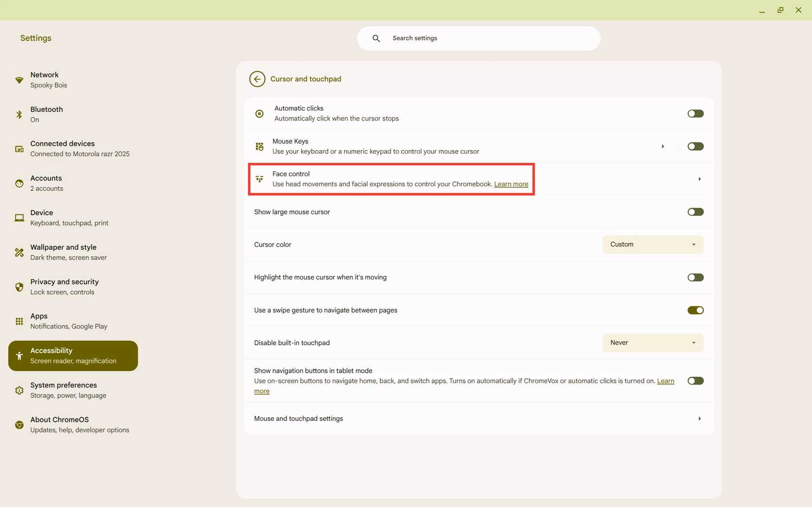Click the Bluetooth icon in sidebar
Viewport: 812px width, 507px height.
click(19, 114)
